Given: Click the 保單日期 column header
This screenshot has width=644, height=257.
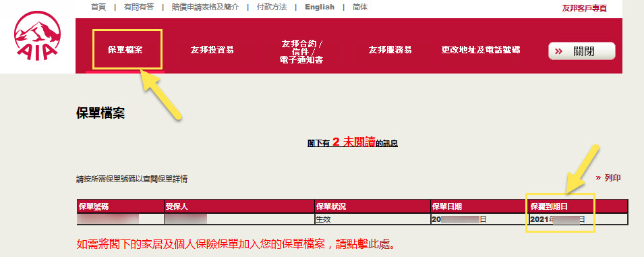Looking at the screenshot, I should pos(479,206).
